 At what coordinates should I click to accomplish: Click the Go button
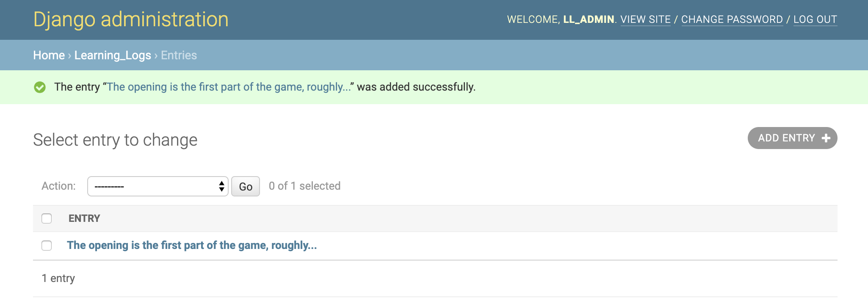tap(246, 186)
